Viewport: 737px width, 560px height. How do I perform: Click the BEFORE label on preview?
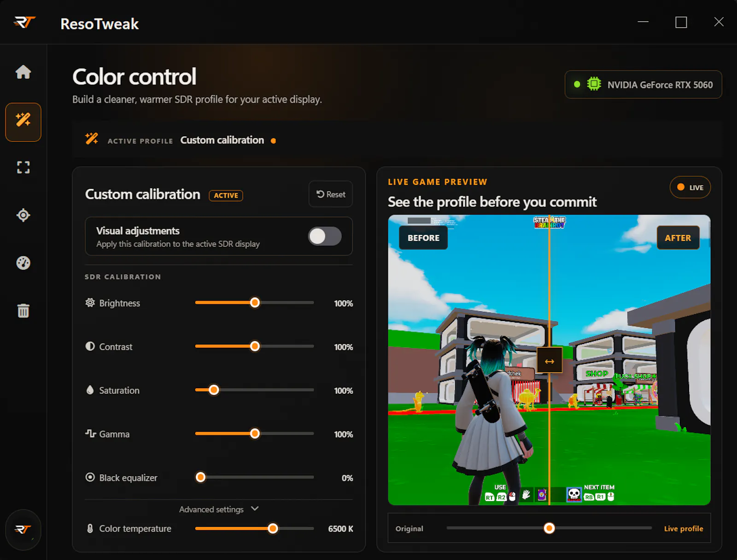423,238
